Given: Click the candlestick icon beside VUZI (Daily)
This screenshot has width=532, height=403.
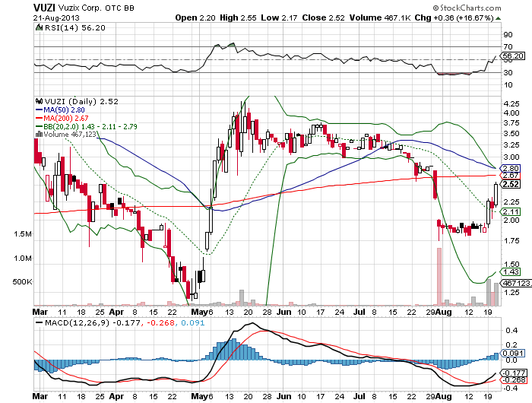Looking at the screenshot, I should coord(39,101).
